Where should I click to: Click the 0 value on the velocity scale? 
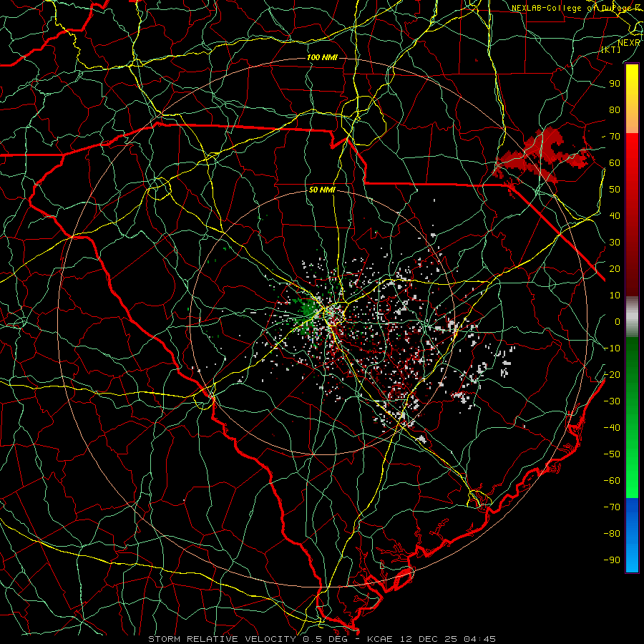point(618,321)
